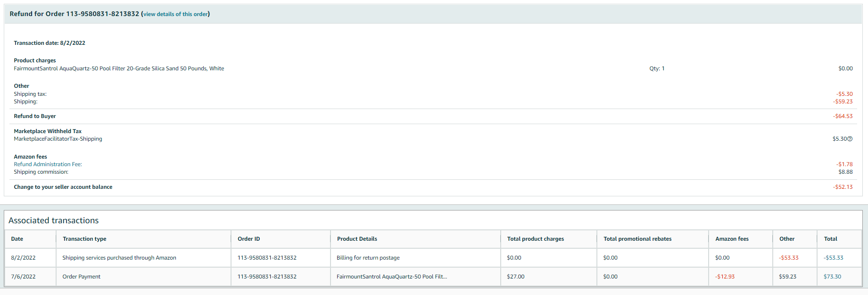Click the -$59.23 shipping amount
Viewport: 868px width, 295px height.
pyautogui.click(x=843, y=101)
